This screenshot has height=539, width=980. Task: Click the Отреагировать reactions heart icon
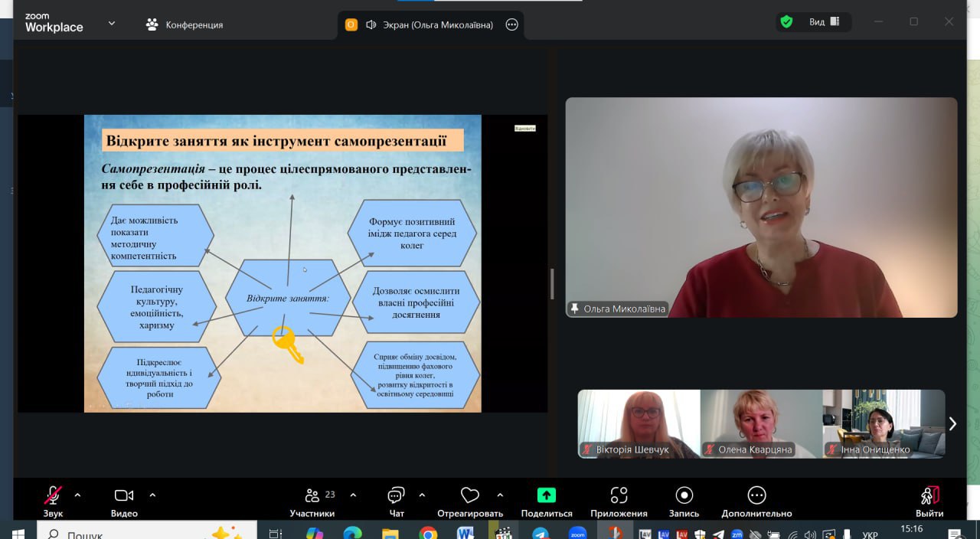click(x=469, y=496)
